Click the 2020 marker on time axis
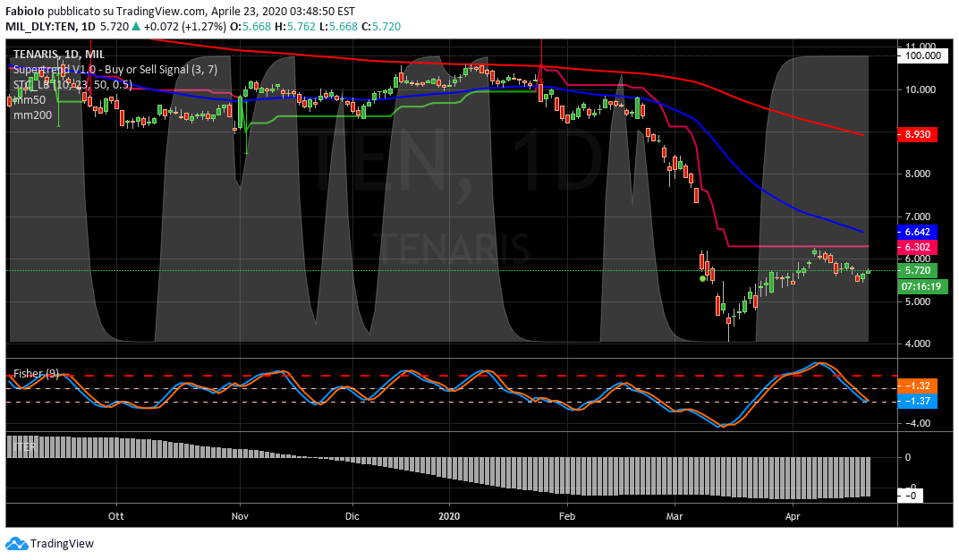This screenshot has height=560, width=959. point(451,516)
